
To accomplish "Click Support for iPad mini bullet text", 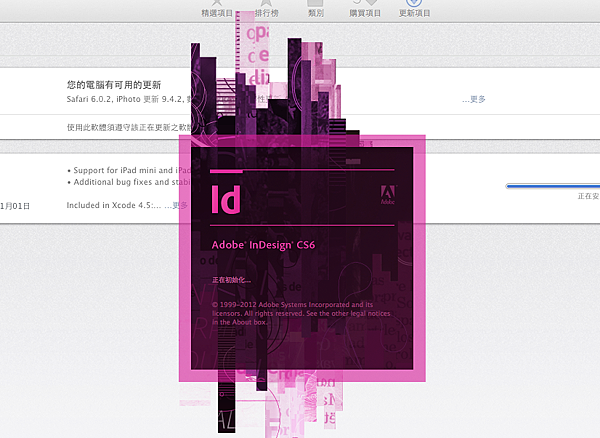I will (x=129, y=170).
